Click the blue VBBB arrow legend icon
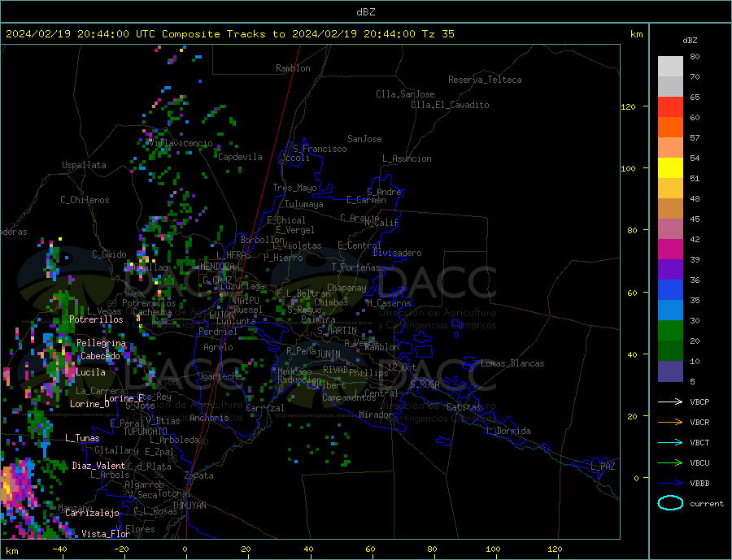Image resolution: width=732 pixels, height=560 pixels. pos(670,483)
